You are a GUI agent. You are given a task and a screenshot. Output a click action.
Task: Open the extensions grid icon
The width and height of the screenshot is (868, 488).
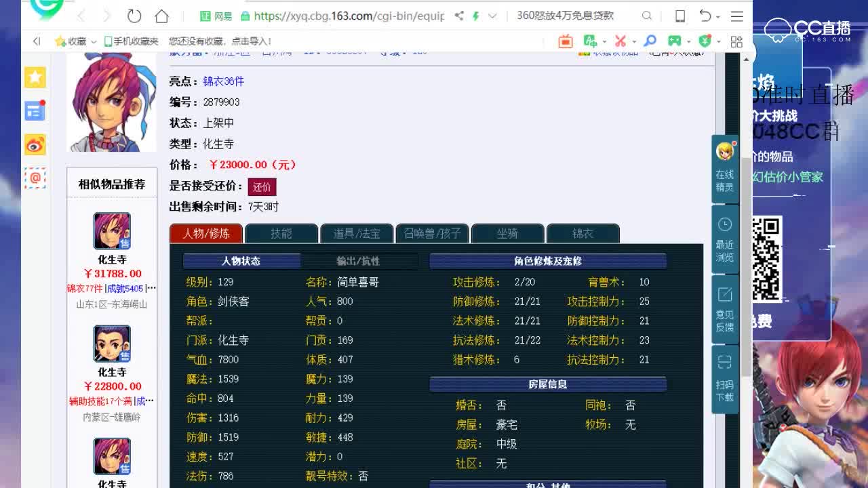(x=736, y=41)
